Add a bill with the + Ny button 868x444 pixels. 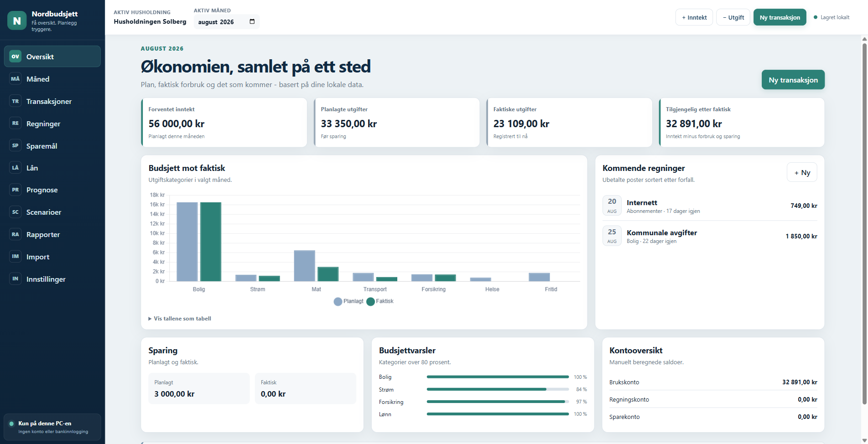click(802, 172)
